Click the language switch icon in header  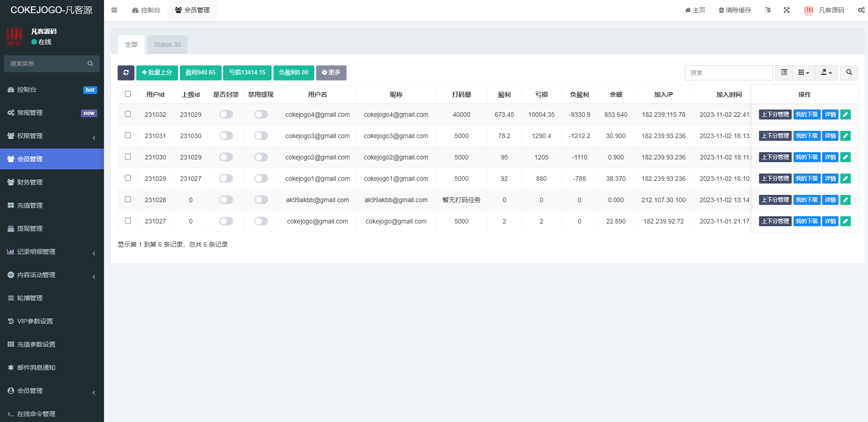768,10
